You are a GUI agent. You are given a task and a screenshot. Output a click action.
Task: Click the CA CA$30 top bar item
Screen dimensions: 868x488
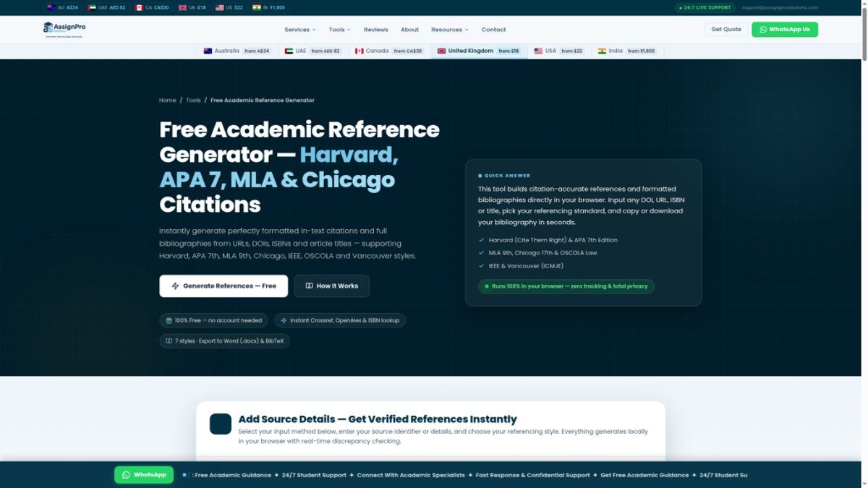pos(151,7)
